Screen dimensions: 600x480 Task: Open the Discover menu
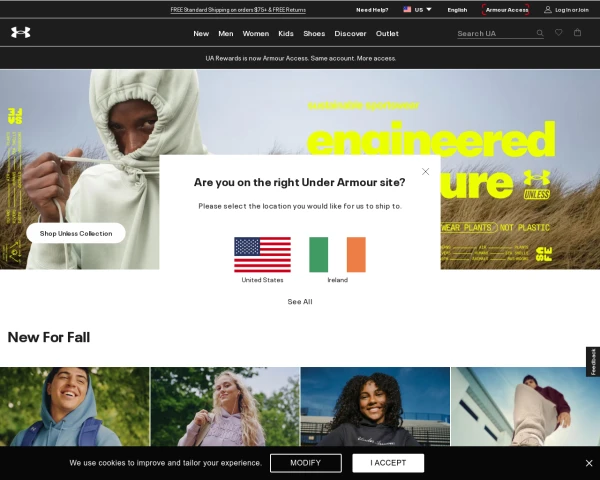[350, 34]
